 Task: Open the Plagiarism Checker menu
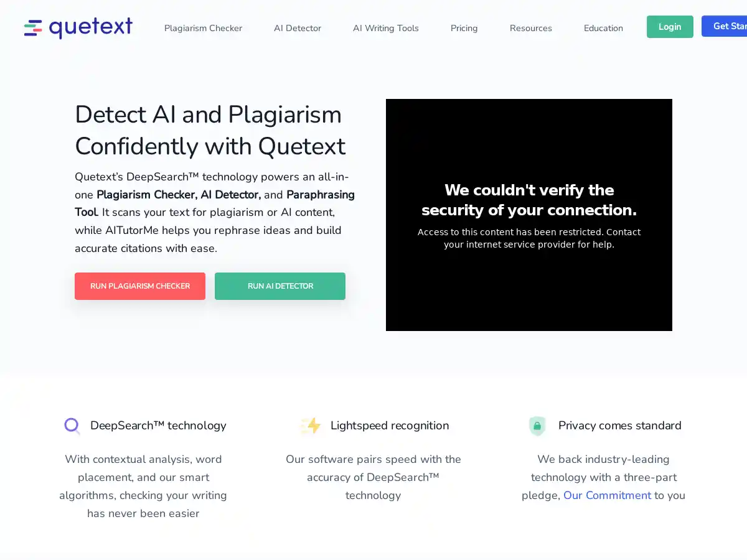point(203,28)
